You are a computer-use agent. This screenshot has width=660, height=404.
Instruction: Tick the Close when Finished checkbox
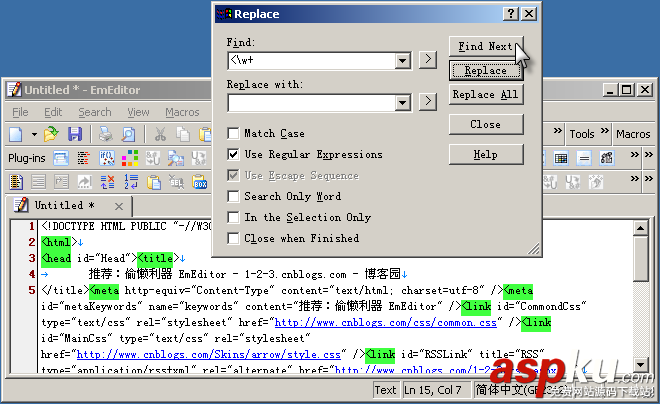(x=233, y=239)
